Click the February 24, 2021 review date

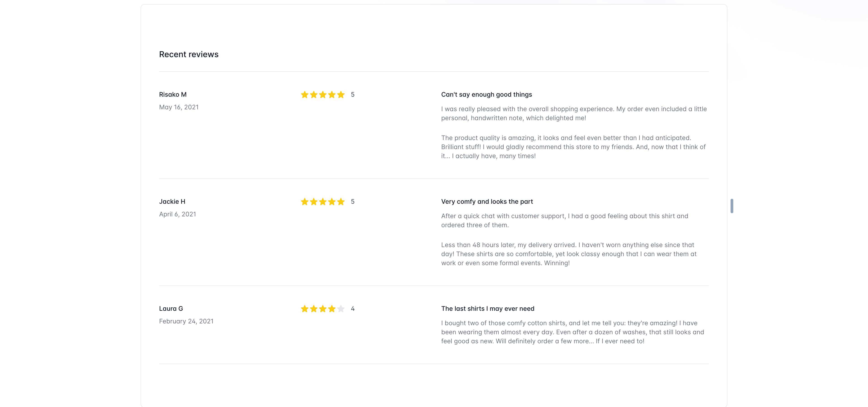[186, 321]
